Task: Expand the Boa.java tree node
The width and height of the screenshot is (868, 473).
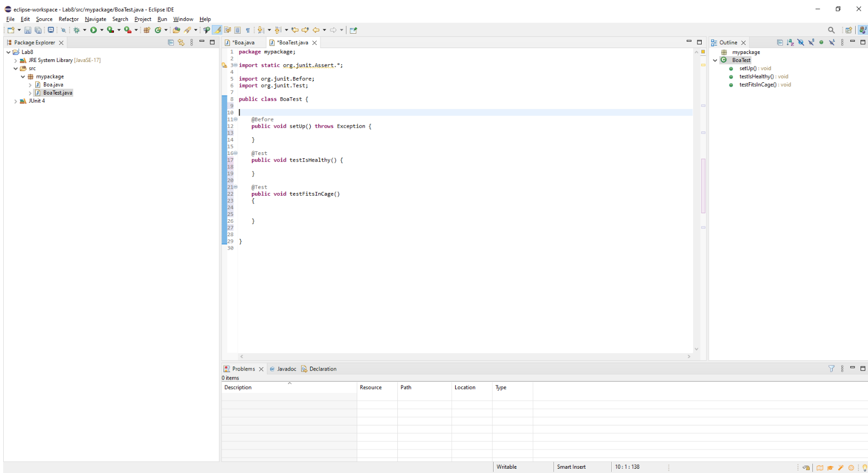Action: [30, 84]
